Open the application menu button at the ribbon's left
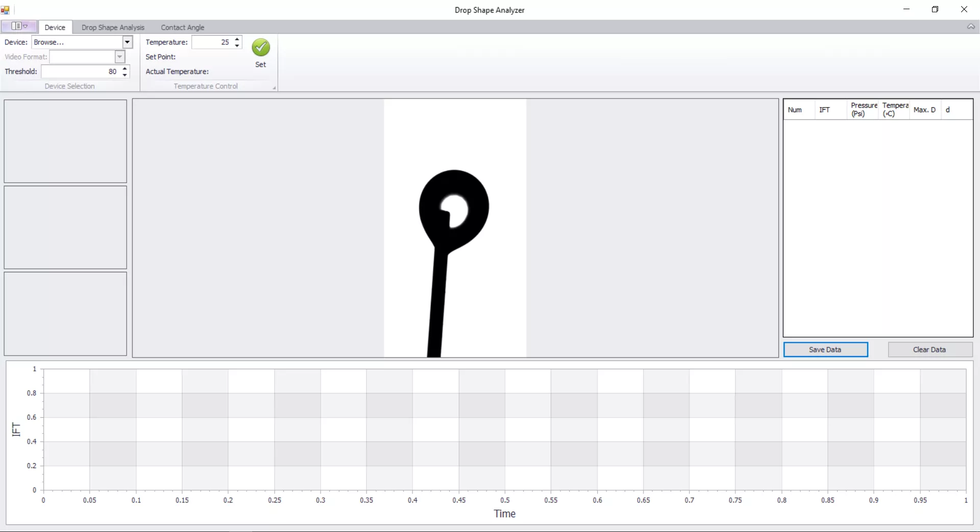This screenshot has width=980, height=532. tap(19, 26)
